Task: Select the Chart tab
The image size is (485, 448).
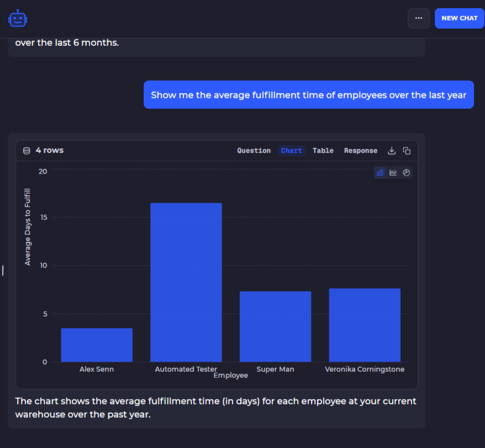Action: point(291,151)
